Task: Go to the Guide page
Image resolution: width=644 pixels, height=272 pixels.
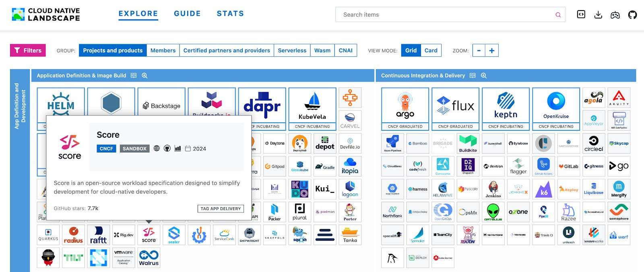Action: [187, 14]
